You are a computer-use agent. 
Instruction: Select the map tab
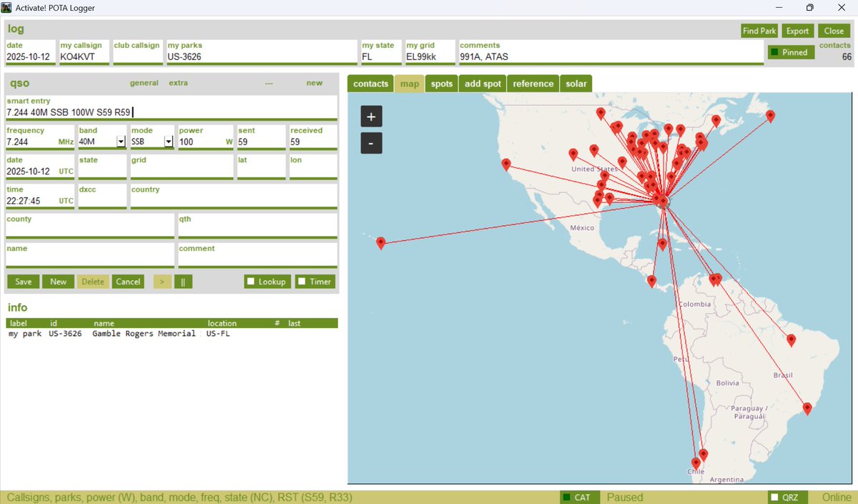point(410,84)
